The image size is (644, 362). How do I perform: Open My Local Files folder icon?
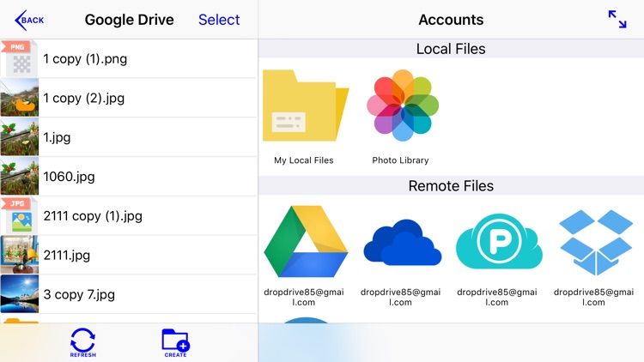[306, 106]
